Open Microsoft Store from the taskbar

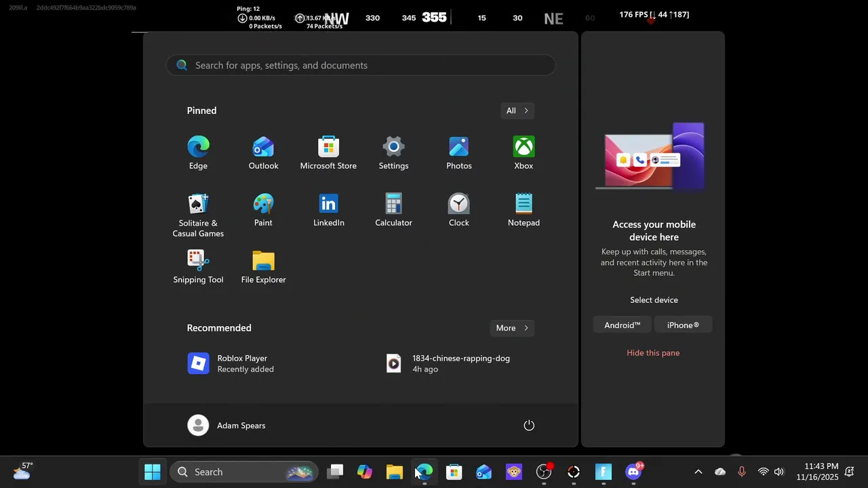point(454,472)
